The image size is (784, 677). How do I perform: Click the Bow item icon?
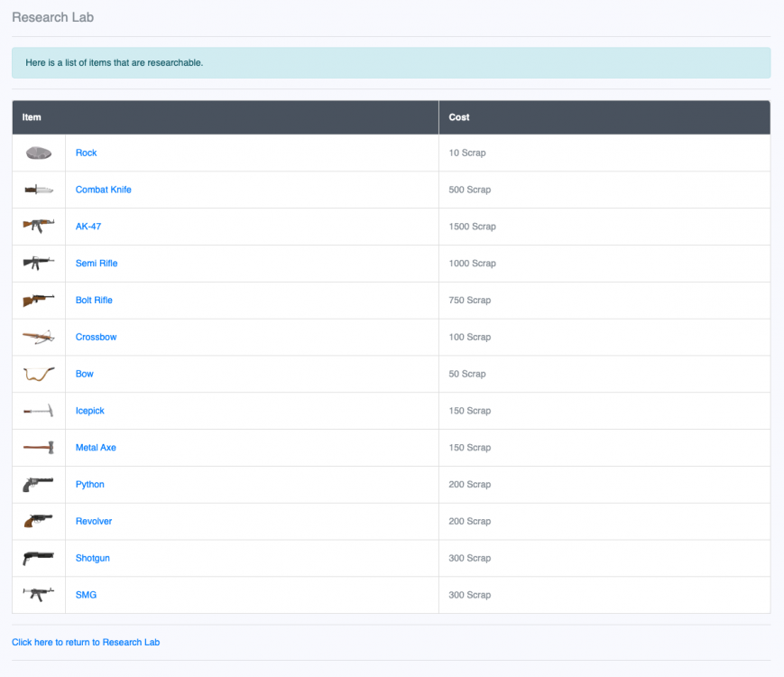pyautogui.click(x=39, y=374)
